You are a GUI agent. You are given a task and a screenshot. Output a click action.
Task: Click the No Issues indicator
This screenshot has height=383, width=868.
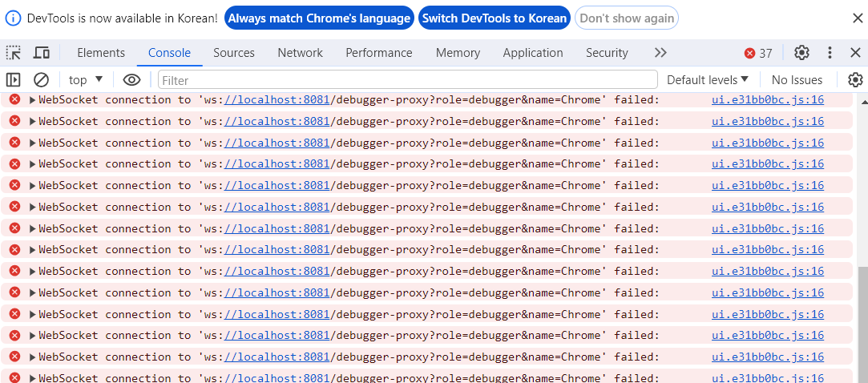(797, 79)
